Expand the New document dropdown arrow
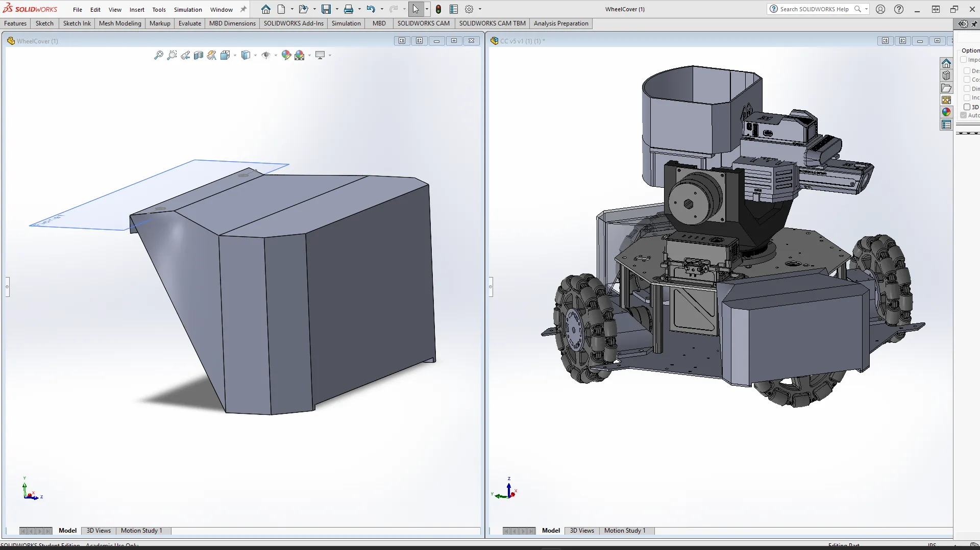This screenshot has width=980, height=550. coord(292,9)
